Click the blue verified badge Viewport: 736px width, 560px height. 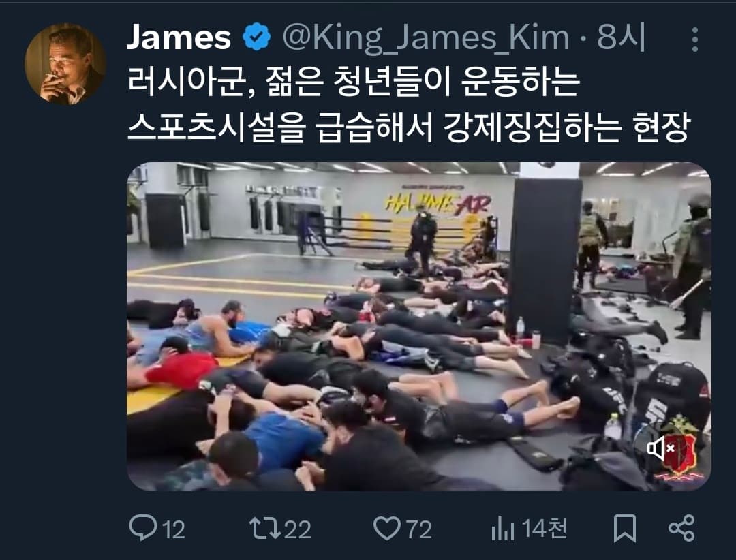point(257,37)
